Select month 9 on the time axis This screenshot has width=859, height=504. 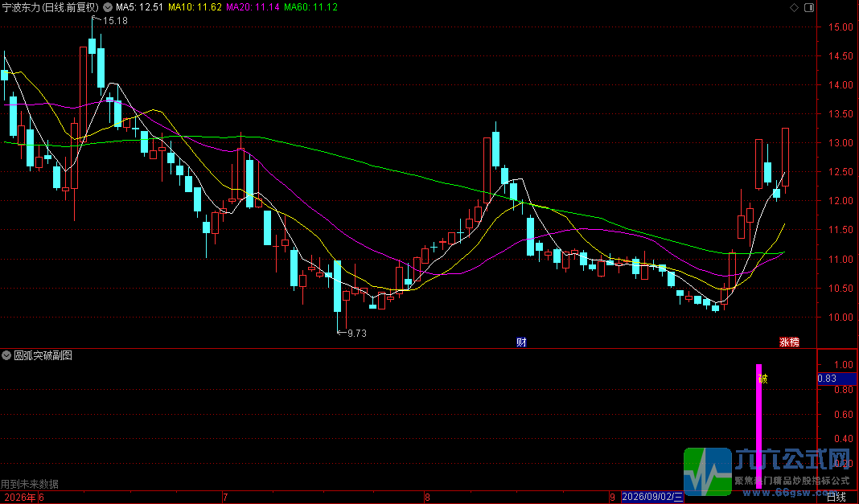click(612, 498)
